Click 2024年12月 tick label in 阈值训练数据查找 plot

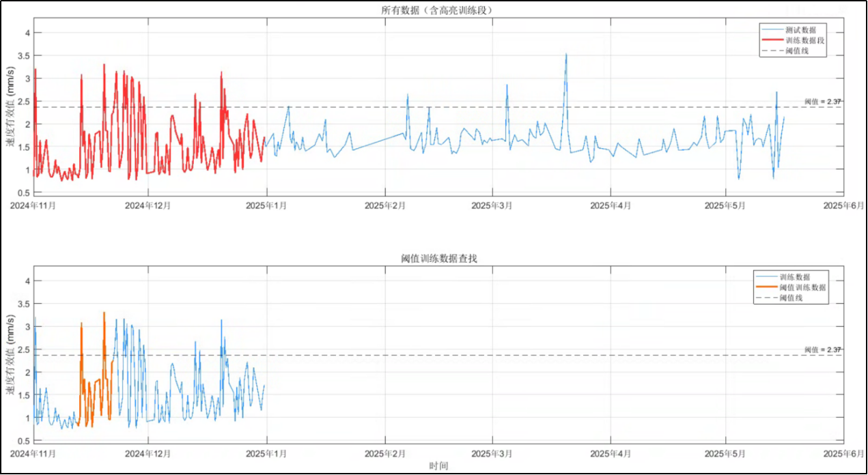point(149,452)
